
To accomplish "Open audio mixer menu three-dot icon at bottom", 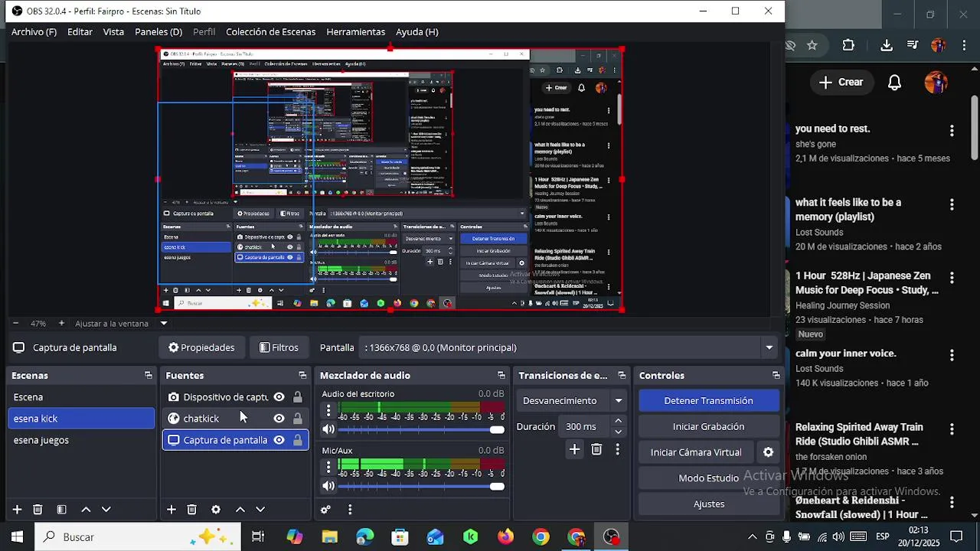I will click(x=350, y=510).
